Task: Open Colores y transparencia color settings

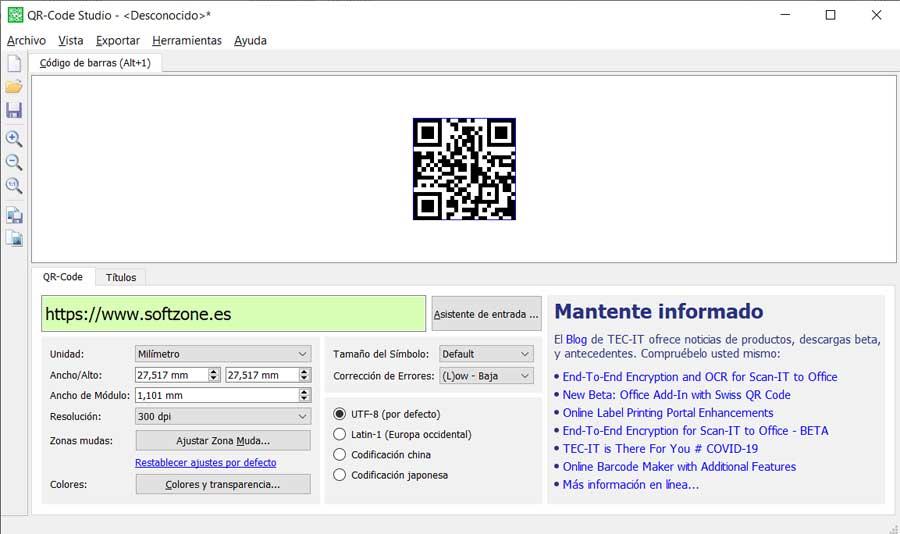Action: [223, 484]
